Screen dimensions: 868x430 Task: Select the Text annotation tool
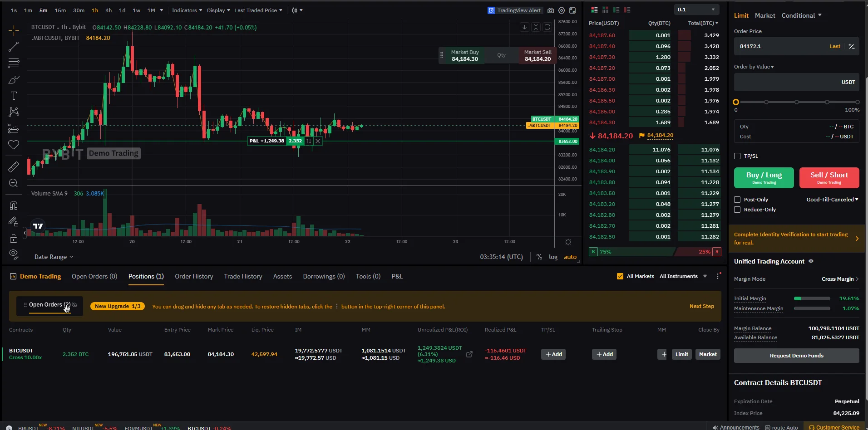click(x=14, y=96)
